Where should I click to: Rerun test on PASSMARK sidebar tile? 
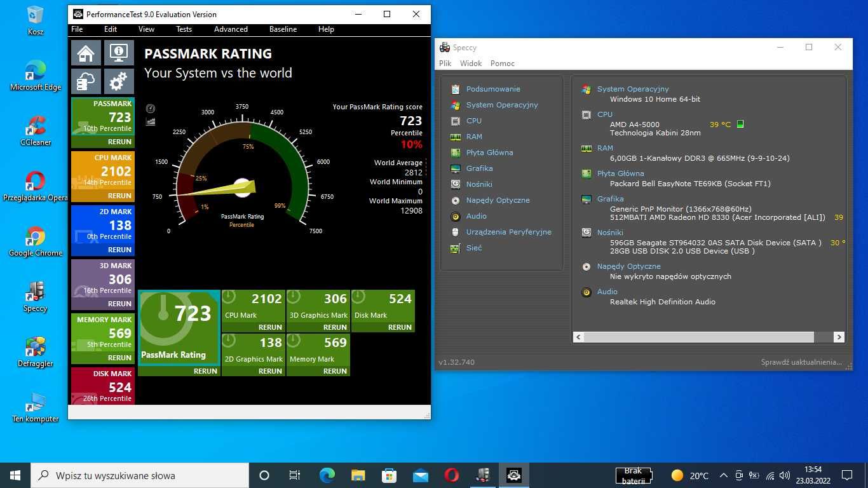(119, 142)
